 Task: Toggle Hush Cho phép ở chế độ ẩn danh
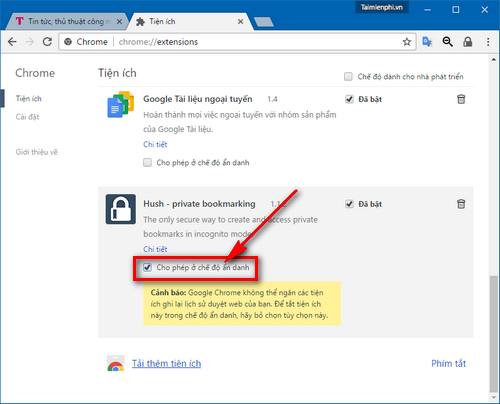(x=147, y=267)
